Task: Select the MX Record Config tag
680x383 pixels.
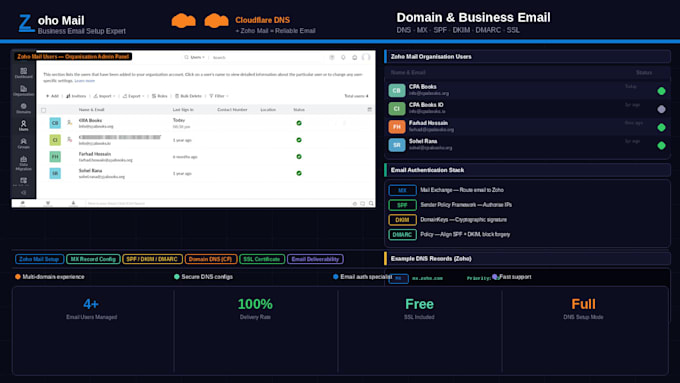Action: [93, 259]
